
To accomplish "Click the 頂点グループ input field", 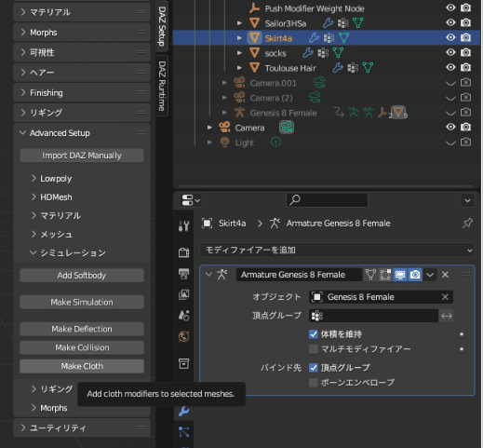I will [373, 316].
